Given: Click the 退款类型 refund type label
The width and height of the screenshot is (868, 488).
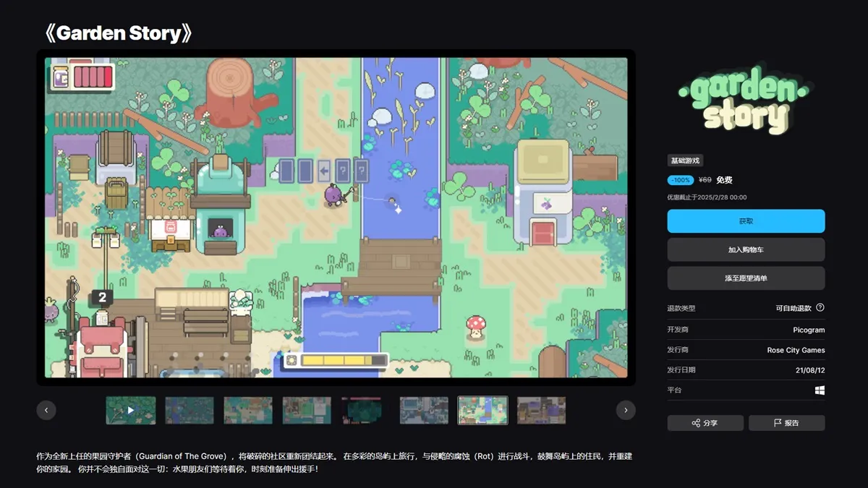Looking at the screenshot, I should click(x=681, y=308).
